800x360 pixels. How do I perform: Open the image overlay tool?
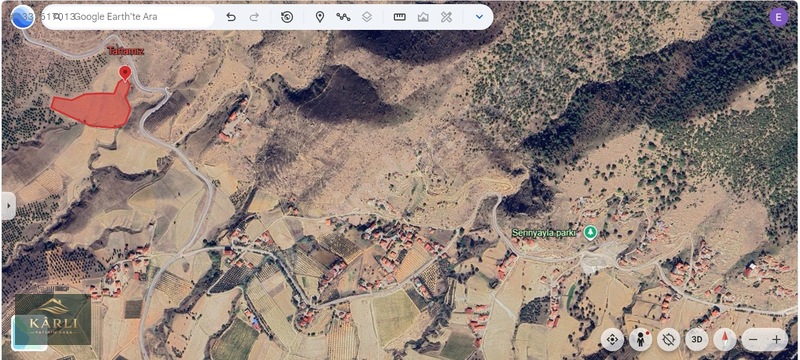423,17
